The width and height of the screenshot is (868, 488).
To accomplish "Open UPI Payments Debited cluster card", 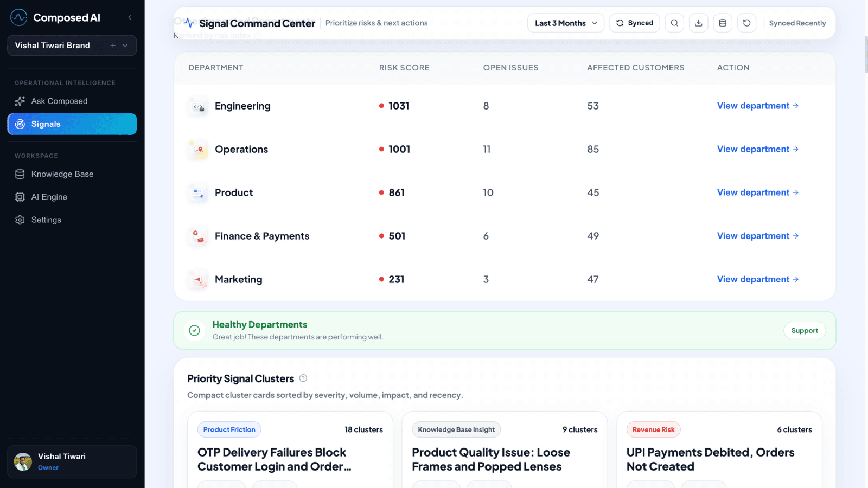I will pyautogui.click(x=719, y=450).
